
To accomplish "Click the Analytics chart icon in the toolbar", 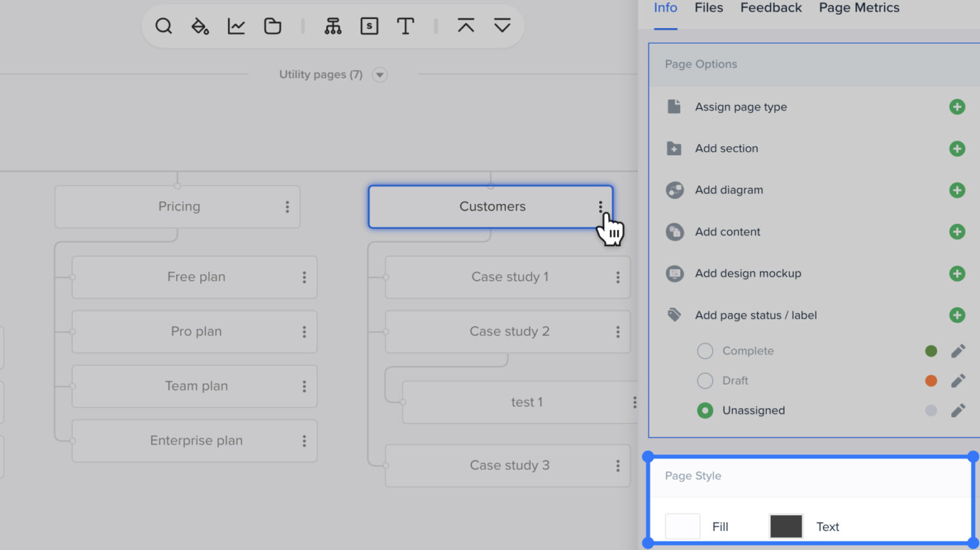I will (235, 26).
